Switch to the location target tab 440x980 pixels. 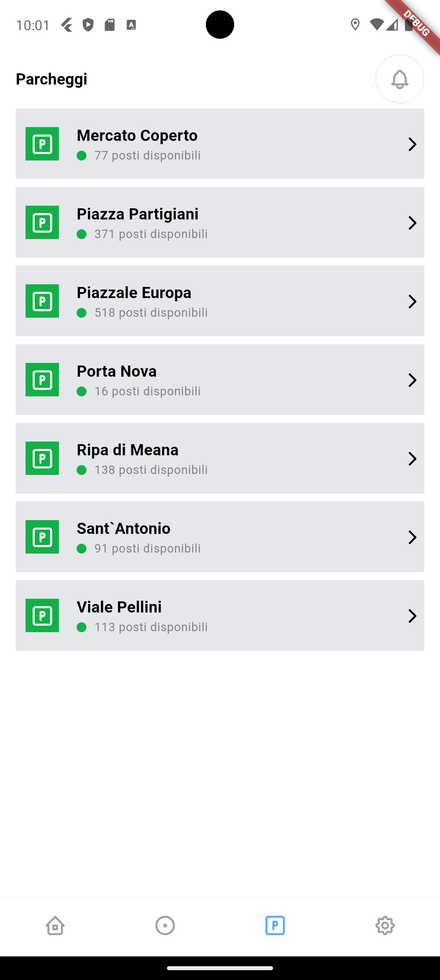coord(165,925)
